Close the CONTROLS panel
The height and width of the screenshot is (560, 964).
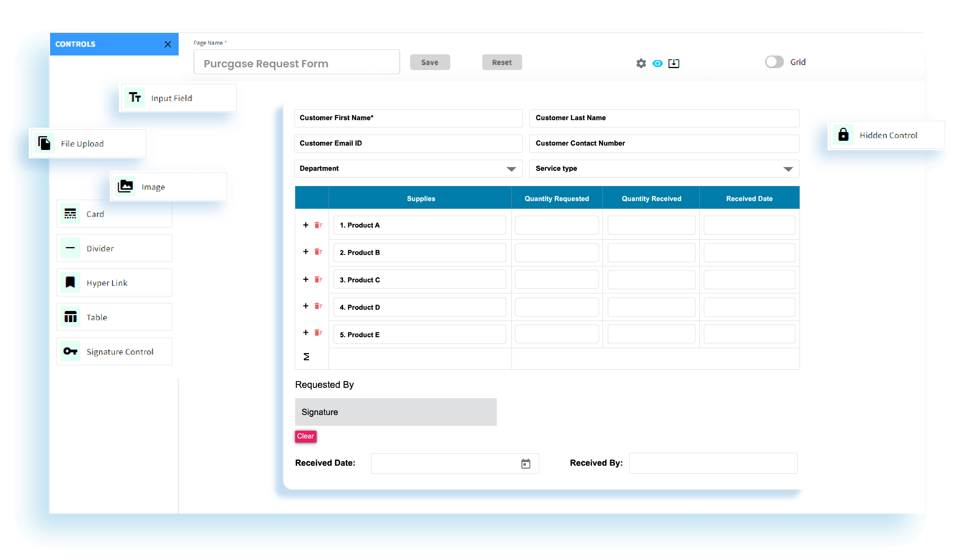click(168, 44)
